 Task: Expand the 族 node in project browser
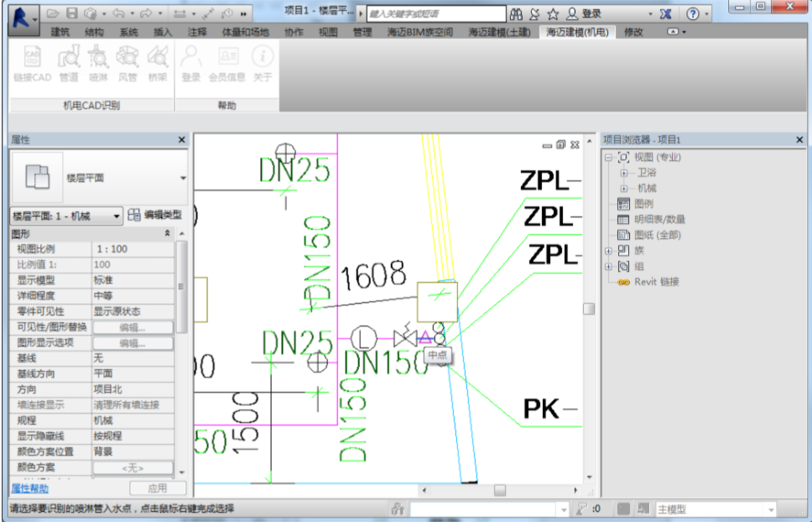(x=608, y=251)
